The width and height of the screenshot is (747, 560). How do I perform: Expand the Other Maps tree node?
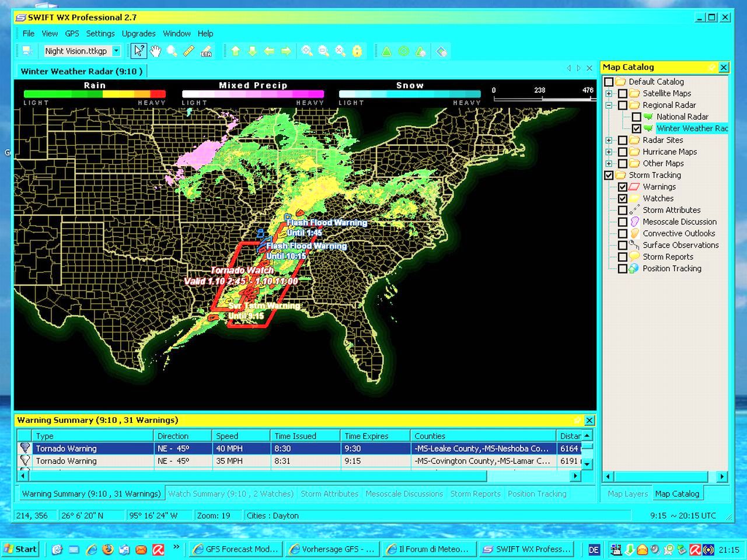[609, 163]
